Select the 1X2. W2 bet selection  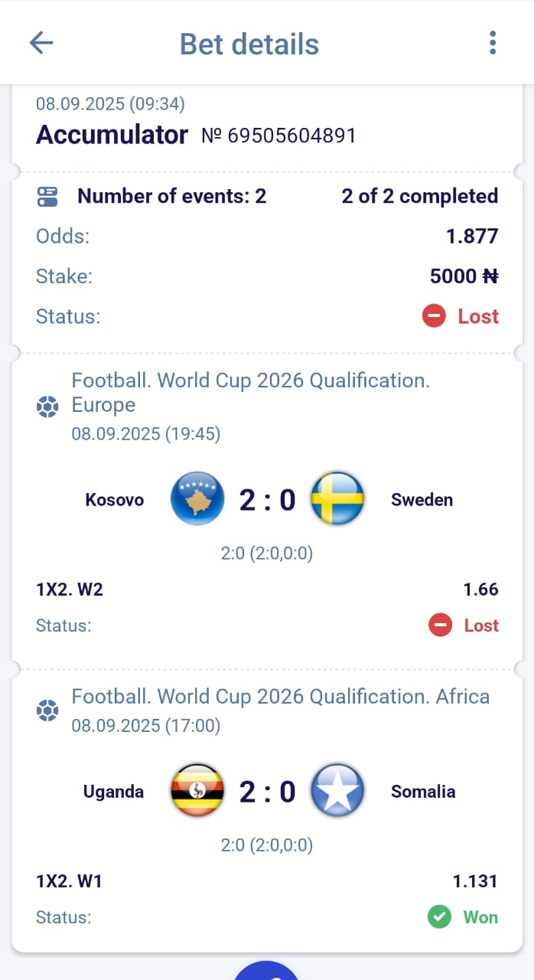point(70,590)
